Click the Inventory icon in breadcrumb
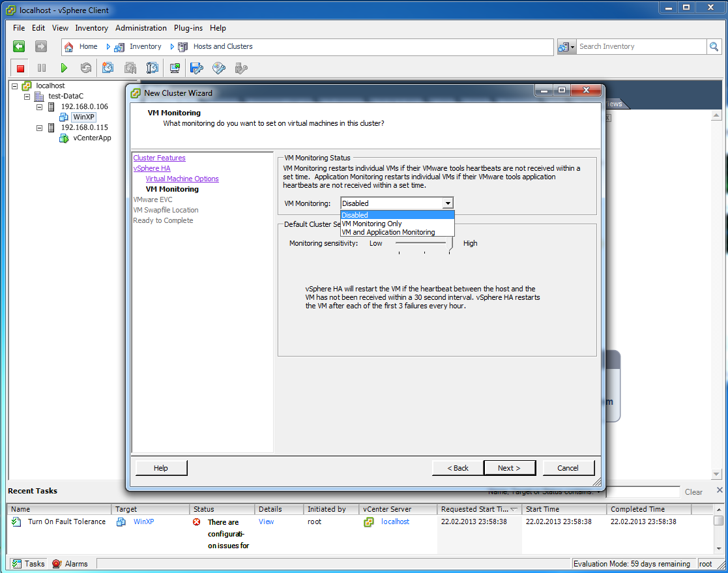 [x=119, y=47]
